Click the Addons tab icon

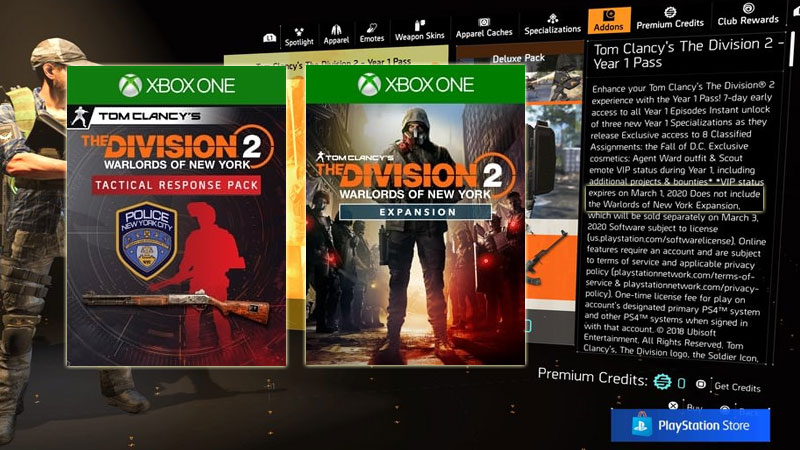[609, 15]
